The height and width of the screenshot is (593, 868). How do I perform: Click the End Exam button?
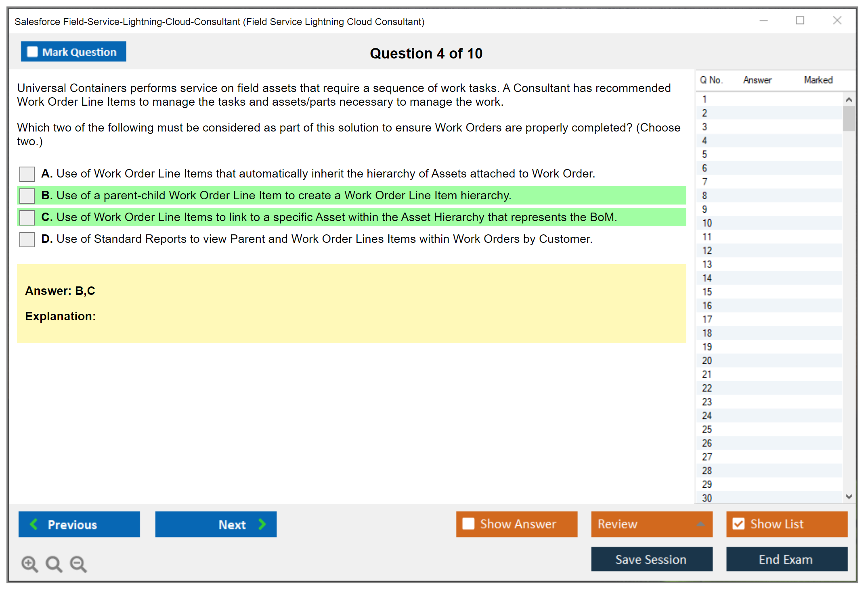coord(786,559)
